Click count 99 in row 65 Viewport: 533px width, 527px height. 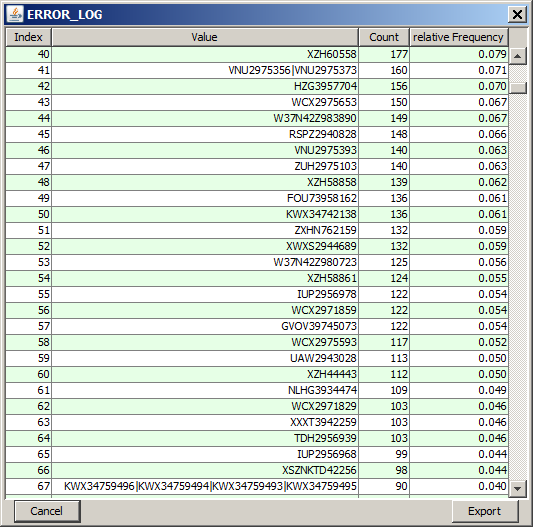click(x=384, y=454)
